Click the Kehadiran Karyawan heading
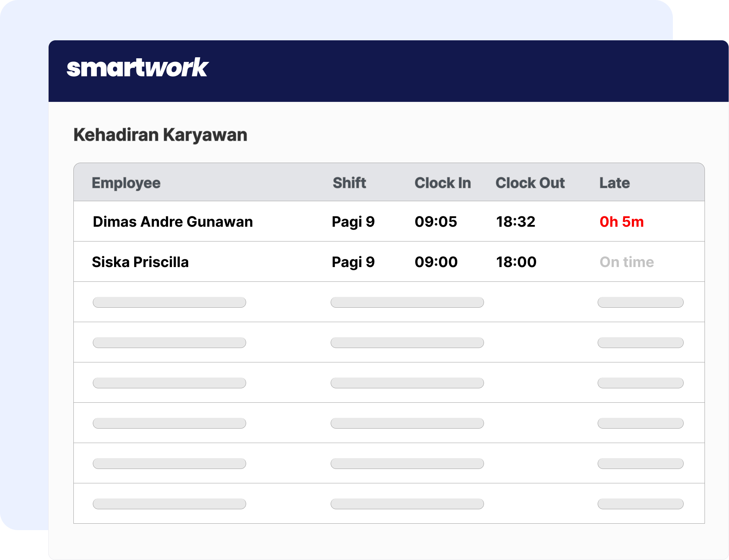The image size is (729, 560). [x=160, y=135]
